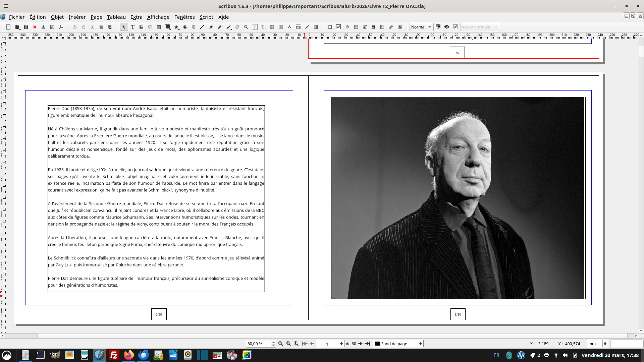Link two text frames

pyautogui.click(x=273, y=27)
